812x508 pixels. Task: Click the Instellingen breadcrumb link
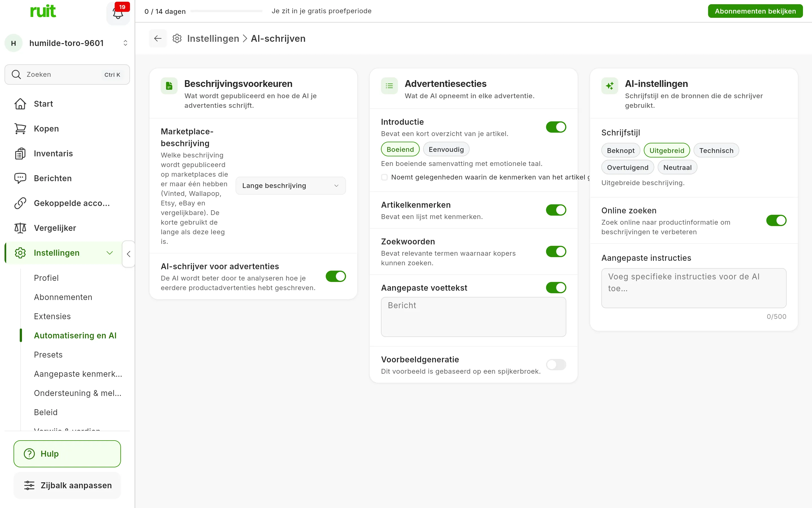pyautogui.click(x=213, y=39)
